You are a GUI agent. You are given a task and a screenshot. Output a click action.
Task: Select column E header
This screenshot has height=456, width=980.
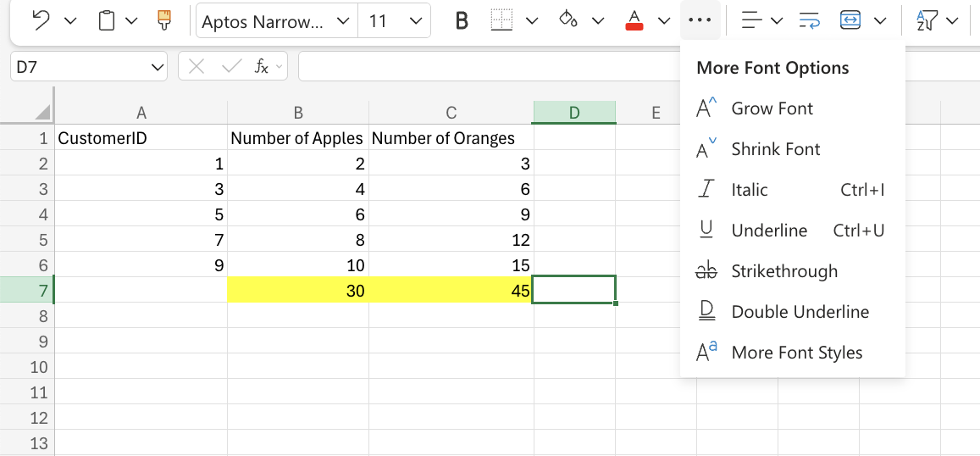pos(656,113)
